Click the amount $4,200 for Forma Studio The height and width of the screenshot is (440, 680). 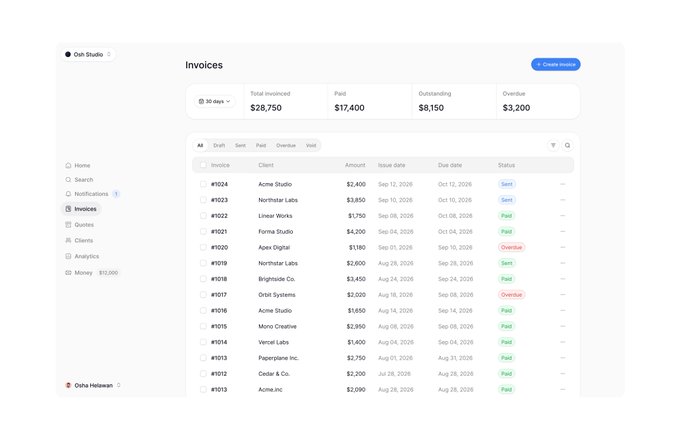point(356,231)
